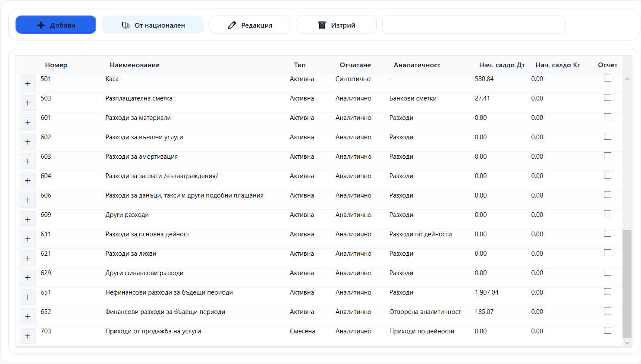Select the 27.41 debit balance cell

click(482, 98)
